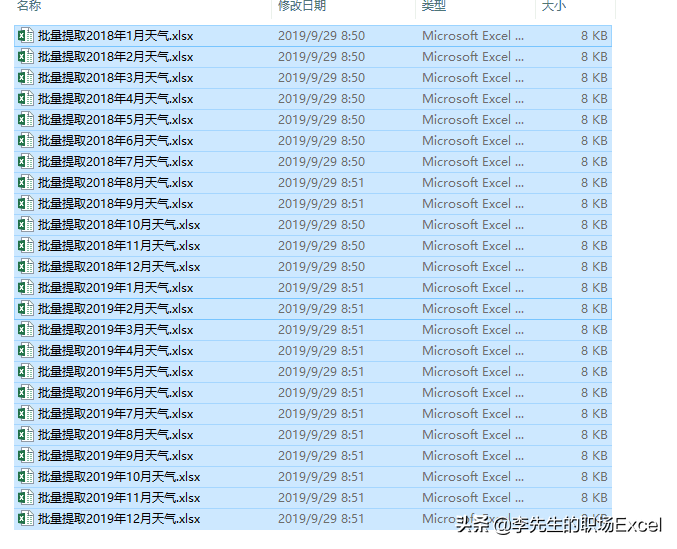Click modified date of 2019年6月天气 file
The width and height of the screenshot is (677, 549).
point(321,393)
